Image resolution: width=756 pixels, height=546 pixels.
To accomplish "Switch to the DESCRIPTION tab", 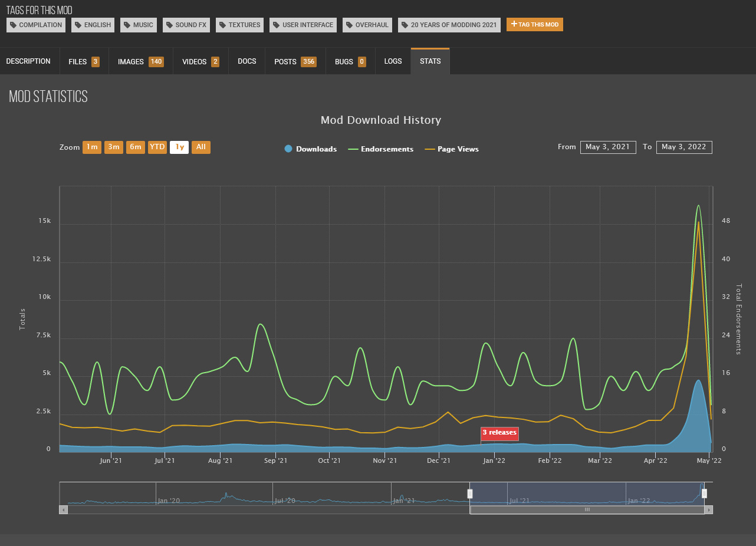I will pyautogui.click(x=28, y=61).
